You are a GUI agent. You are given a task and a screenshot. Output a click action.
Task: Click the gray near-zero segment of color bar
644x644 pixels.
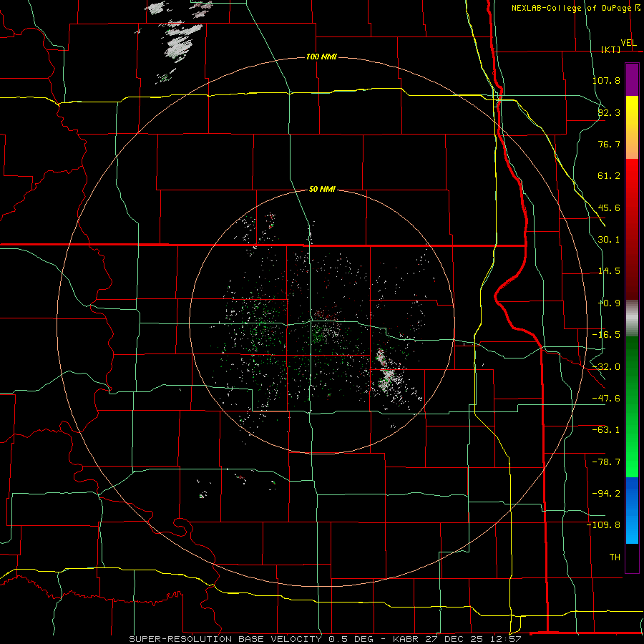click(632, 318)
